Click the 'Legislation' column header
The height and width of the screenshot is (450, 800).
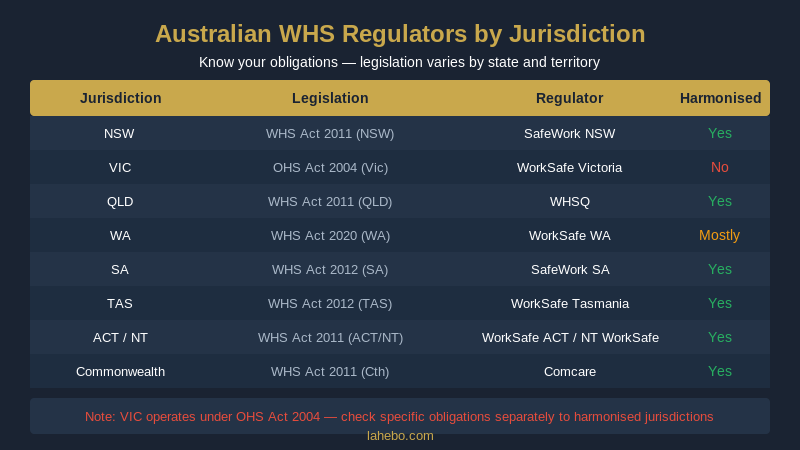[x=330, y=98]
